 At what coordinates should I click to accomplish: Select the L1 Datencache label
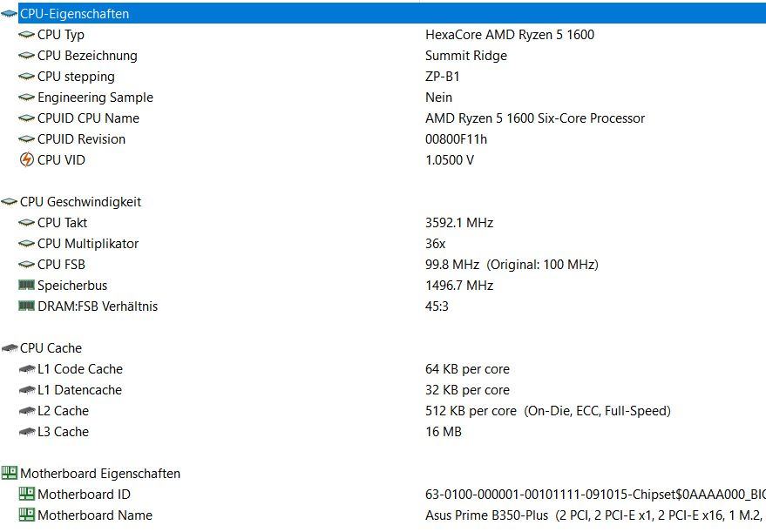click(x=79, y=390)
